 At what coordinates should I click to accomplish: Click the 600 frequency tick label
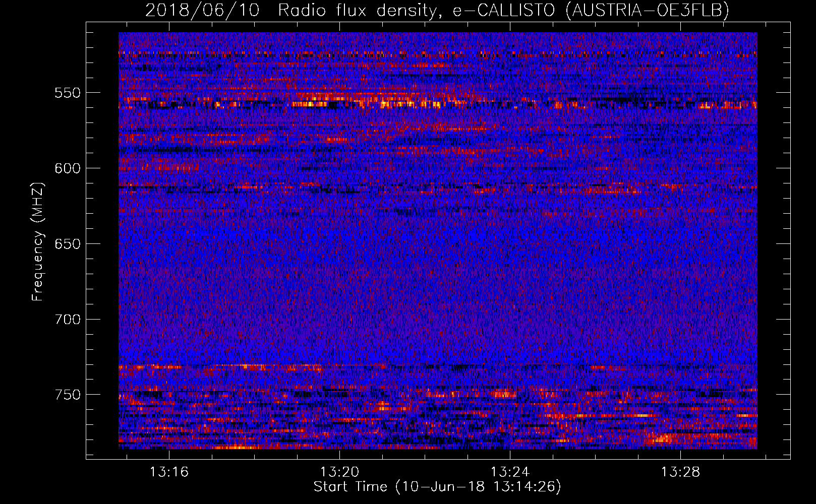pos(68,168)
